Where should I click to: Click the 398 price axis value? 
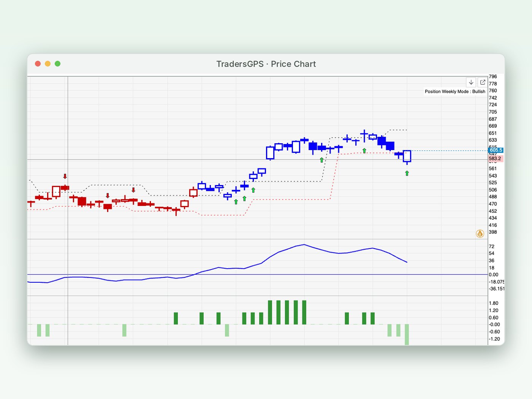point(493,232)
